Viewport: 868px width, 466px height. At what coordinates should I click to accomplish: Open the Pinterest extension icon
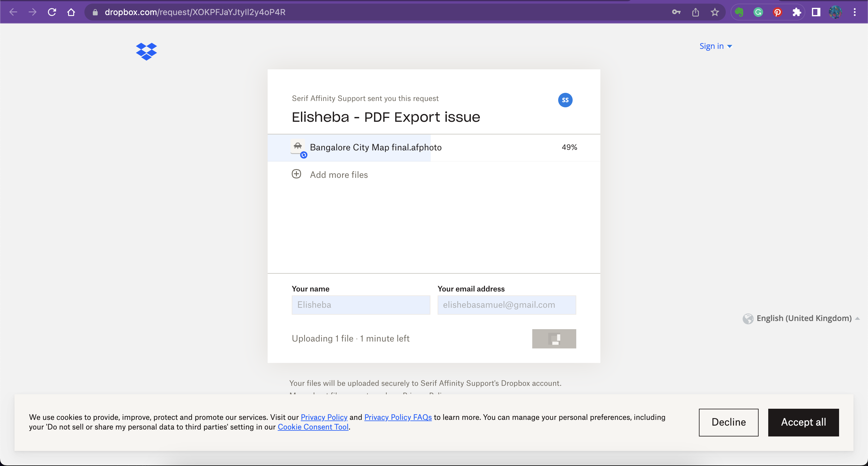point(777,12)
